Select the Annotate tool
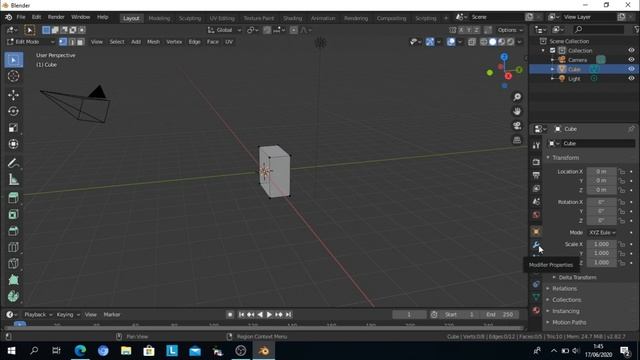The image size is (640, 360). tap(13, 163)
